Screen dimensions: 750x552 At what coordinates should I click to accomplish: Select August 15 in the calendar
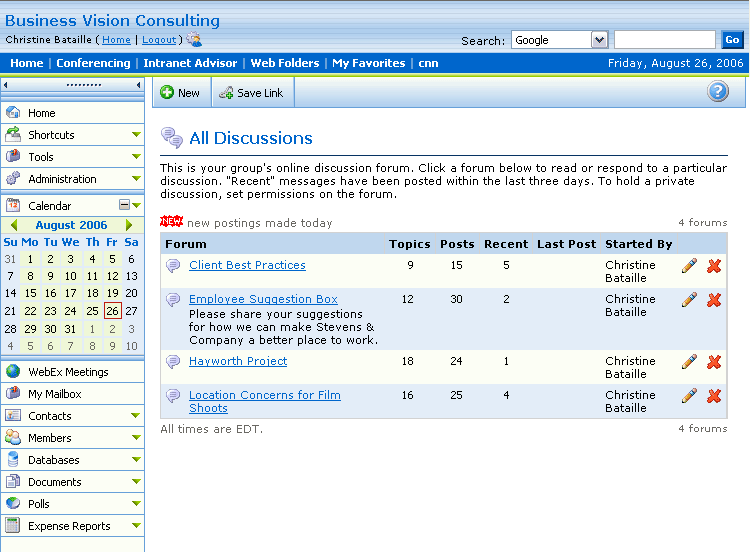tap(30, 293)
